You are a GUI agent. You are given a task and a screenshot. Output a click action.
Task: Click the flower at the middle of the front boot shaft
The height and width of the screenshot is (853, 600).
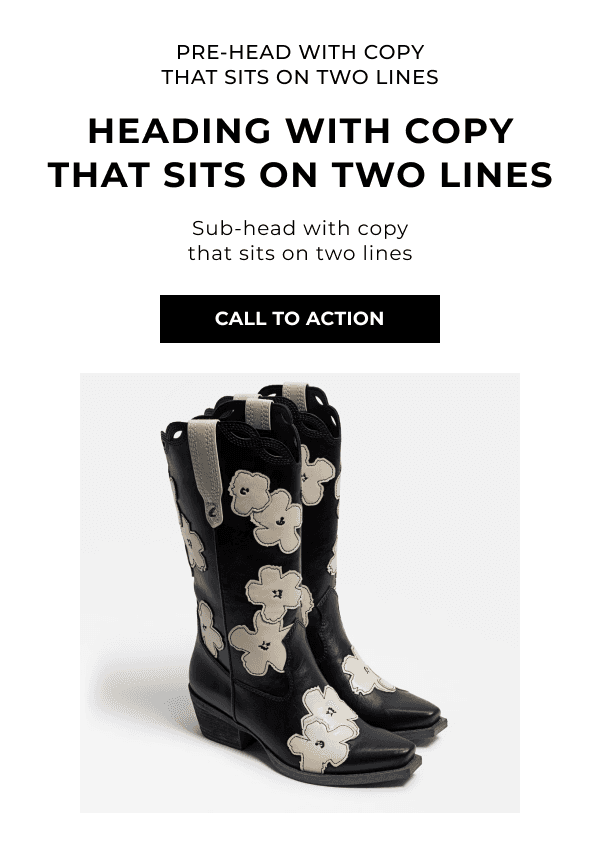point(275,593)
